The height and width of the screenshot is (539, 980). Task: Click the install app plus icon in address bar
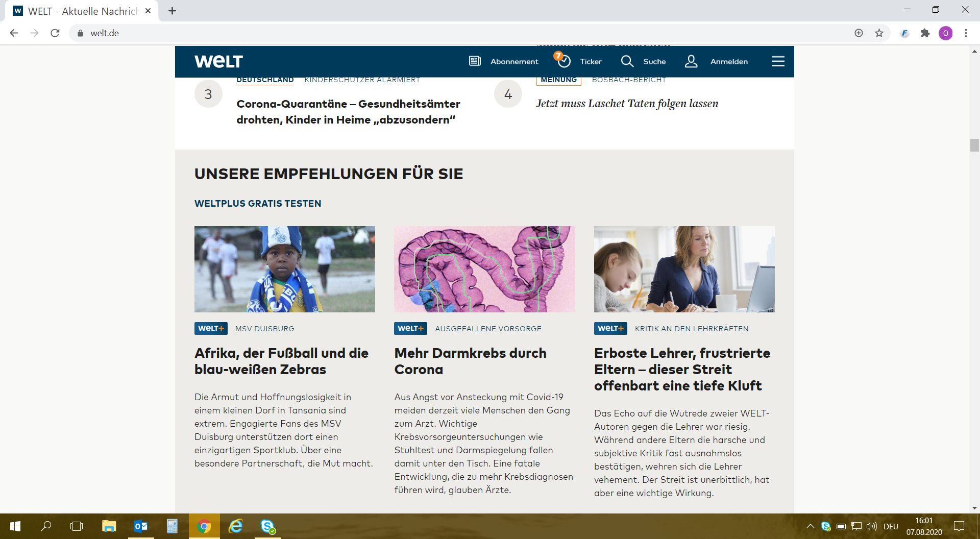(x=859, y=33)
